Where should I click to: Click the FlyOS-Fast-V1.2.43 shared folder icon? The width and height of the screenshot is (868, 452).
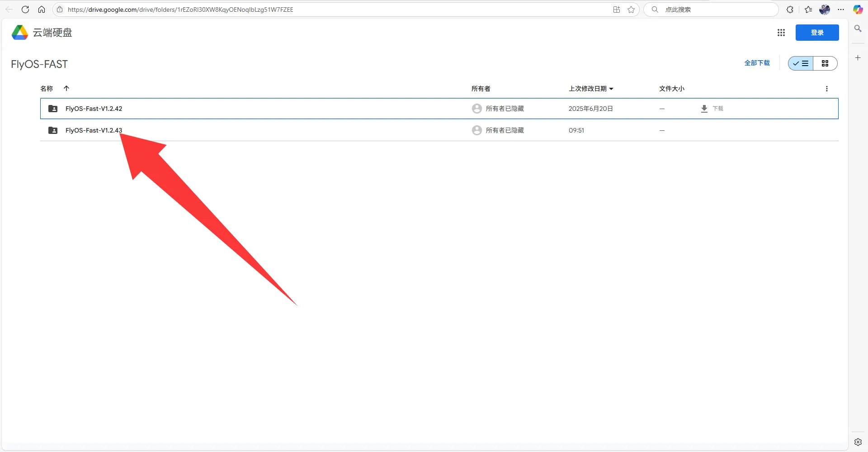click(53, 130)
